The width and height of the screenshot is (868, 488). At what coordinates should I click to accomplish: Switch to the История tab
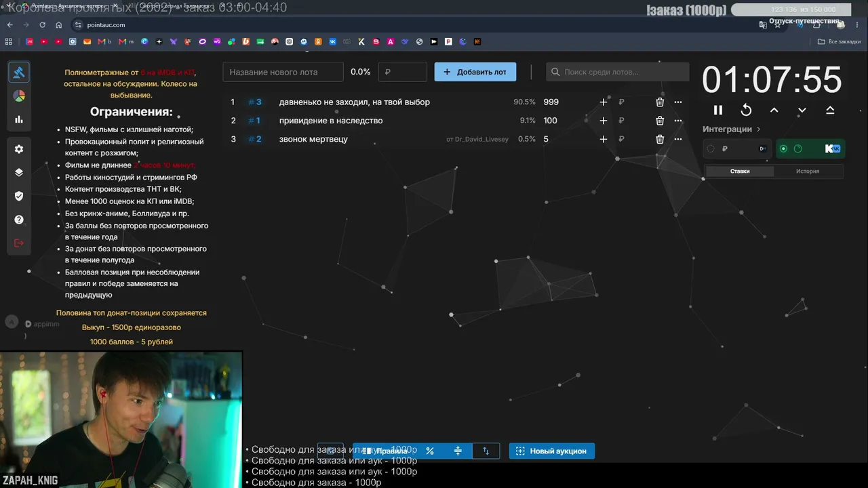(808, 171)
